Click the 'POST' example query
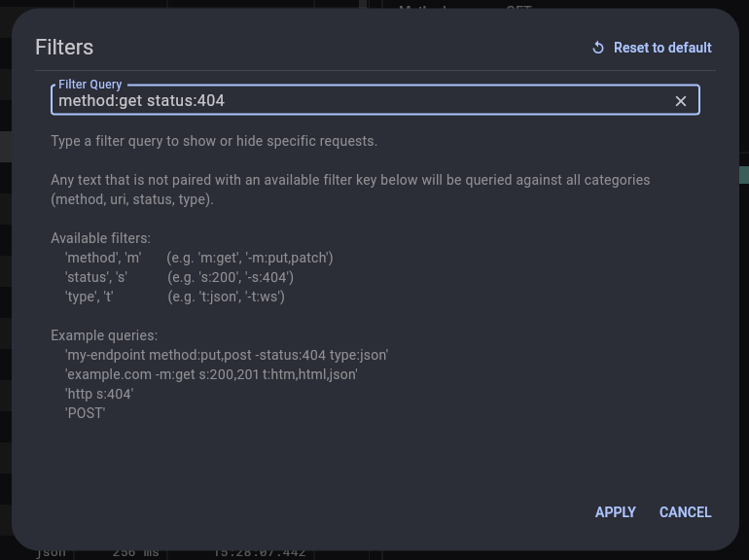 point(86,413)
